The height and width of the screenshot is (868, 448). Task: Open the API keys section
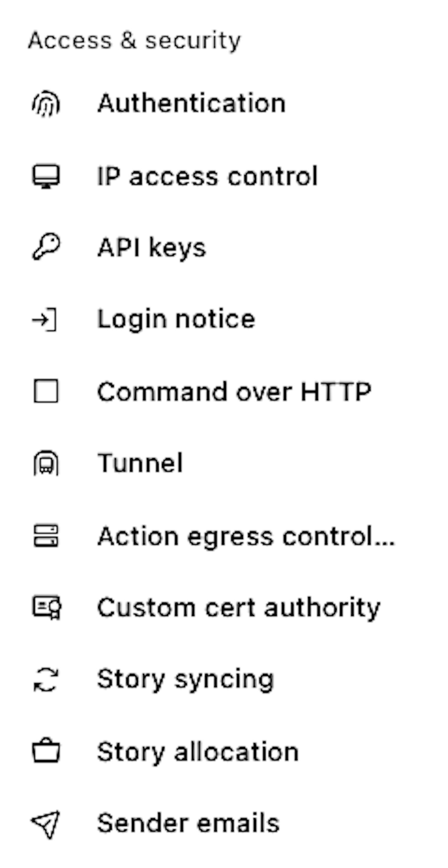pos(152,248)
